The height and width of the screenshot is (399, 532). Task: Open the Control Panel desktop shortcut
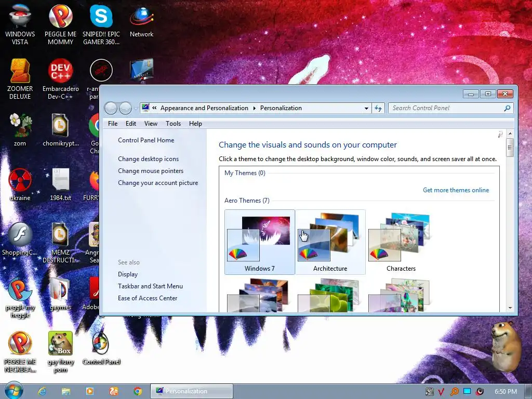(x=101, y=348)
